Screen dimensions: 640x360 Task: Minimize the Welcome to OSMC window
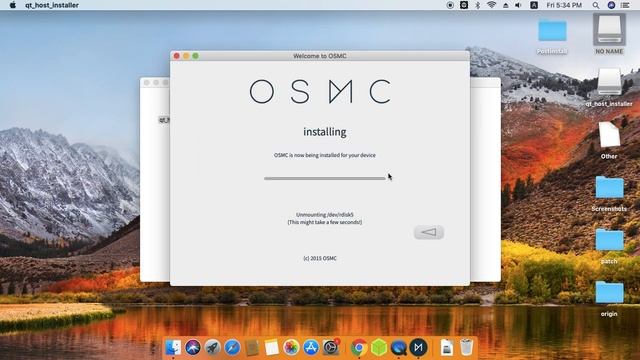186,56
